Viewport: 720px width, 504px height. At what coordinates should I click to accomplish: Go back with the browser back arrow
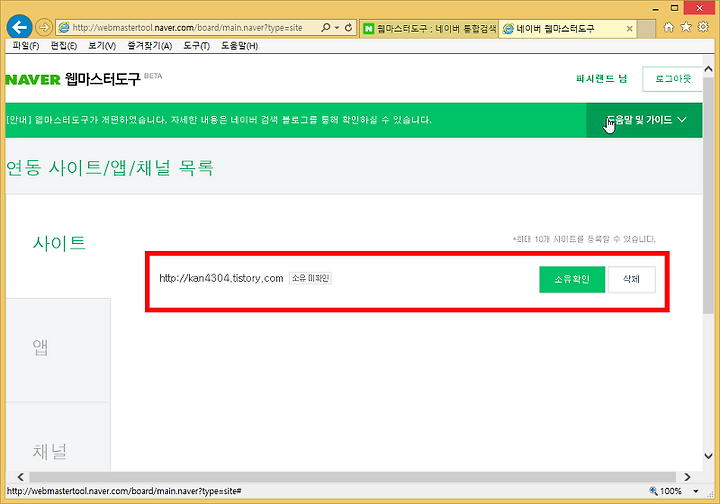[19, 27]
